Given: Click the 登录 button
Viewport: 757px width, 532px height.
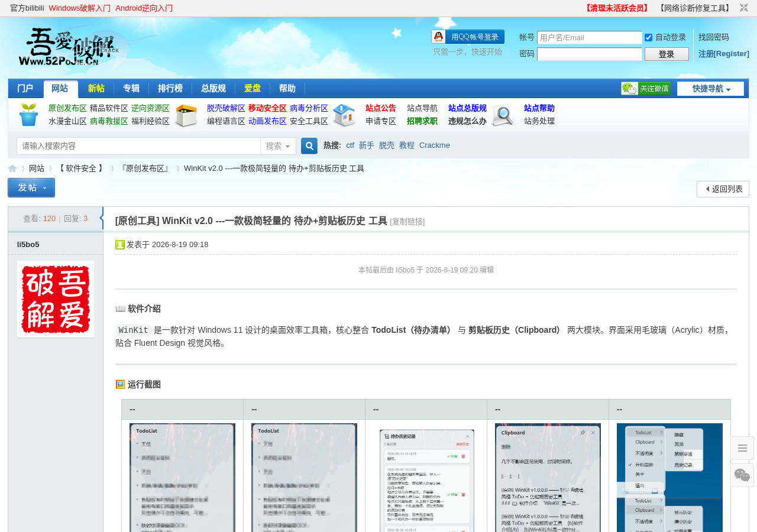Looking at the screenshot, I should [667, 54].
